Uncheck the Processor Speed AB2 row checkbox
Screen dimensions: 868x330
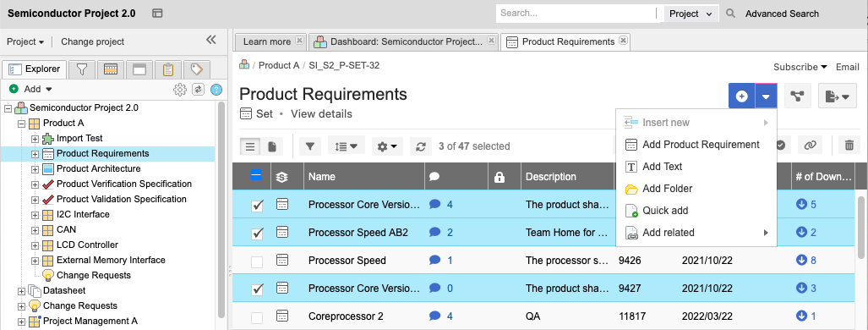257,234
